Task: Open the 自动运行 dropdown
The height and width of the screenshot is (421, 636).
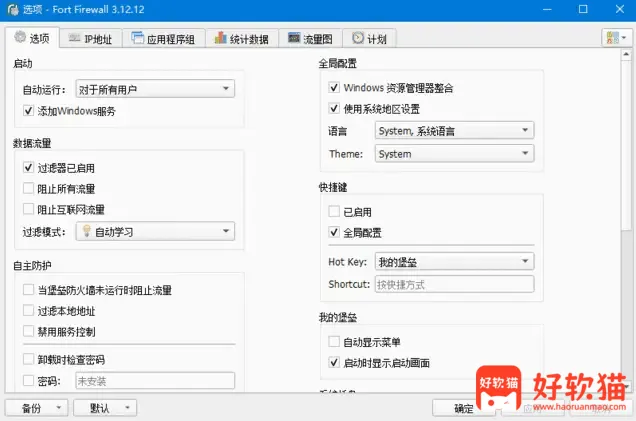Action: click(155, 89)
